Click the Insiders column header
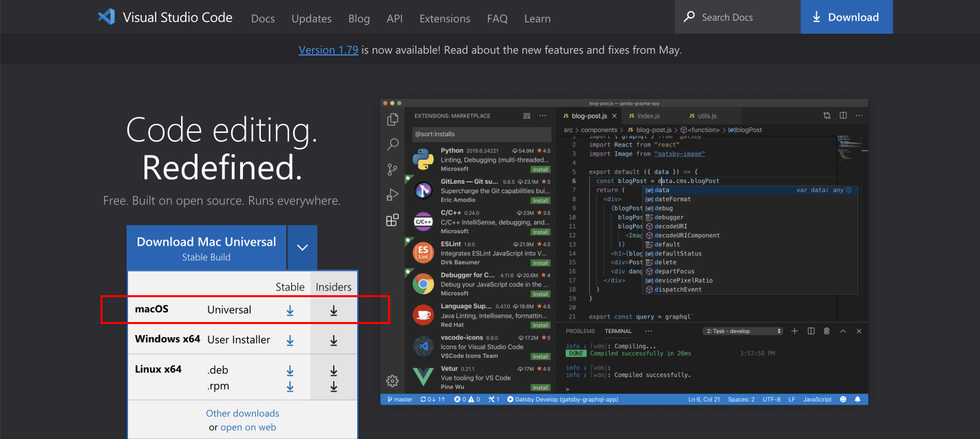 pos(334,287)
